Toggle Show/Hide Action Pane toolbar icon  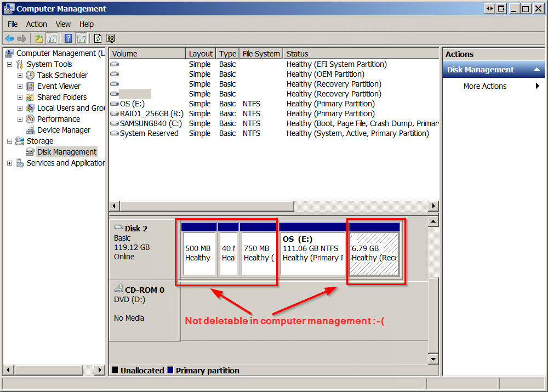[x=81, y=38]
